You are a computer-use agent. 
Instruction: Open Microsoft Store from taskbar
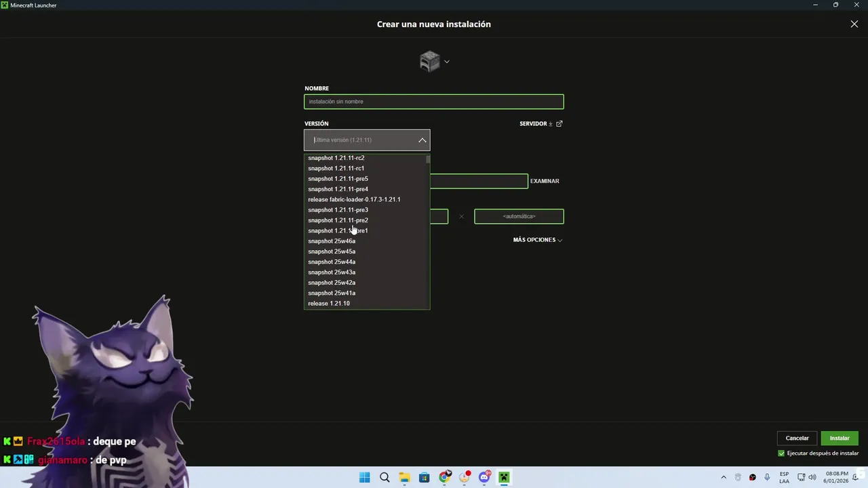click(425, 477)
